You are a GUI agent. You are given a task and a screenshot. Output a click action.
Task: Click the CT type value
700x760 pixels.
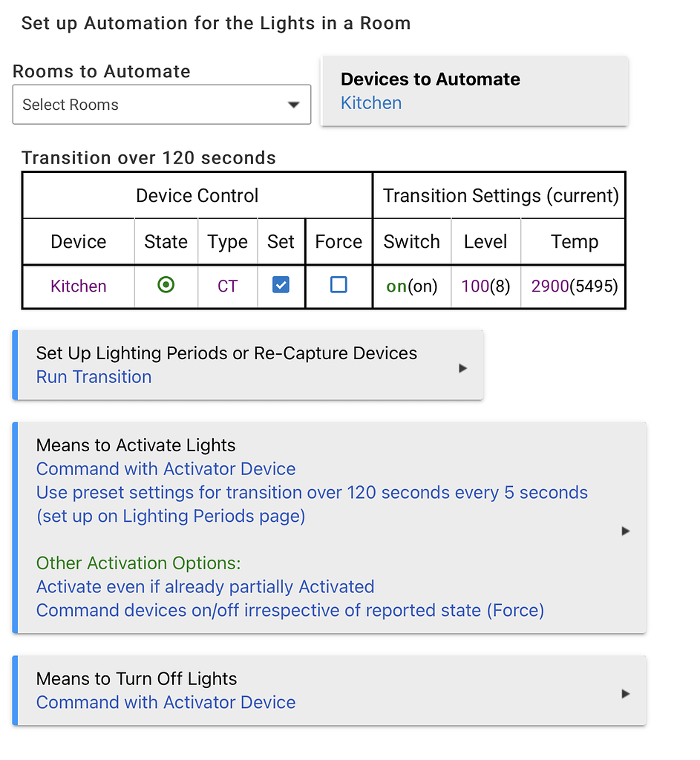tap(227, 286)
